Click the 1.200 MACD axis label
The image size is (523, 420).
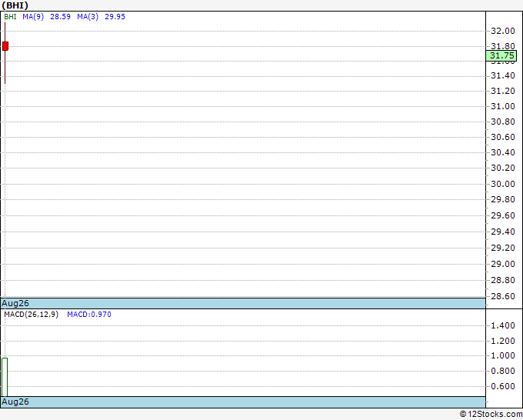coord(503,341)
